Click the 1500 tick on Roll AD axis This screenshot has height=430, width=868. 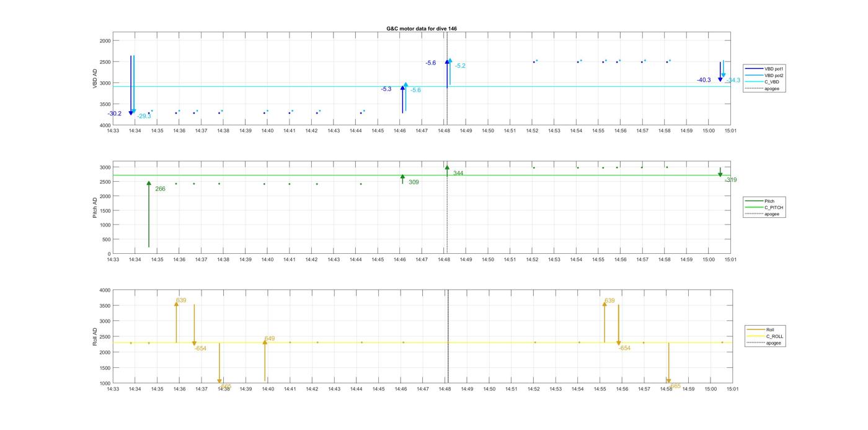(105, 368)
